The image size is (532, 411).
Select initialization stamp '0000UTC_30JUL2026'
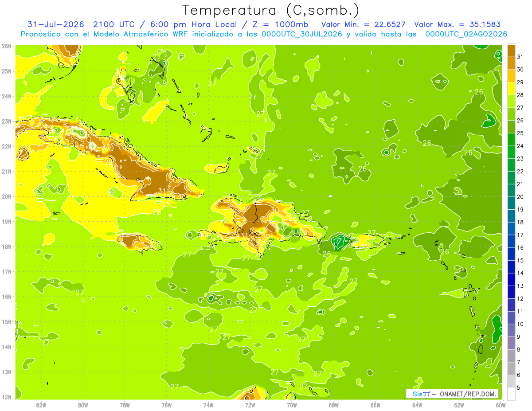coord(302,34)
